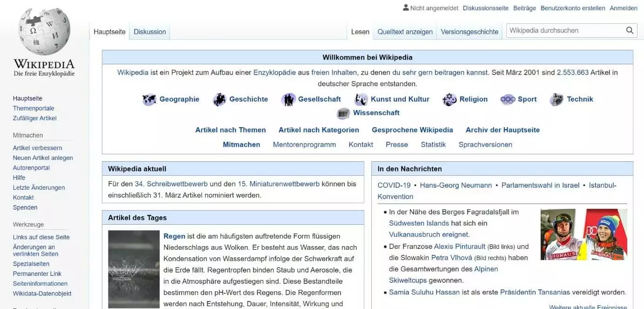The image size is (644, 309).
Task: Click the Alexis Pinturault link
Action: 460,246
